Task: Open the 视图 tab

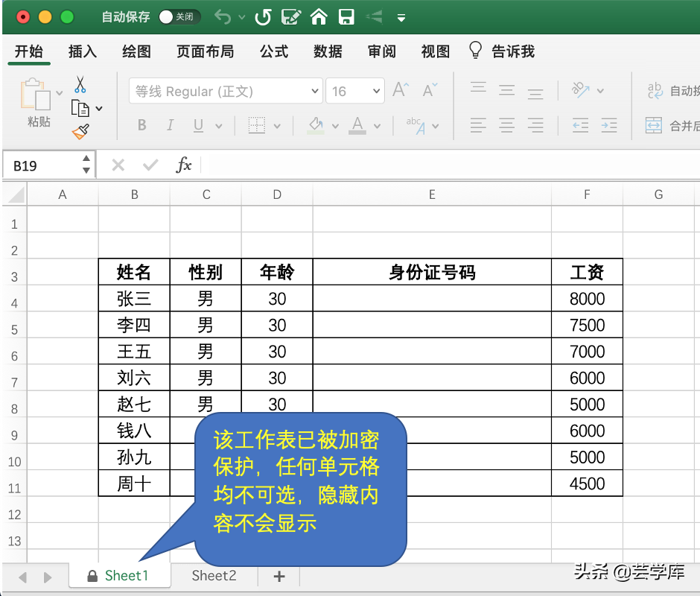Action: coord(436,51)
